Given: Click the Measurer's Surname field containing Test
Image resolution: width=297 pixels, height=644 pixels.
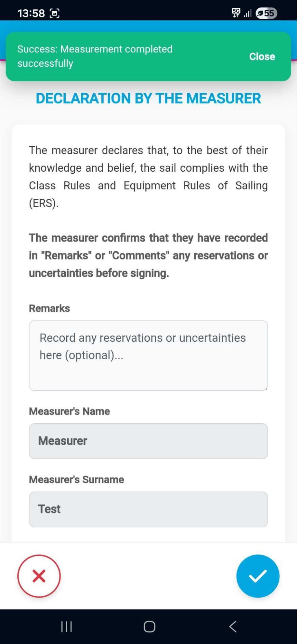Looking at the screenshot, I should (x=148, y=509).
